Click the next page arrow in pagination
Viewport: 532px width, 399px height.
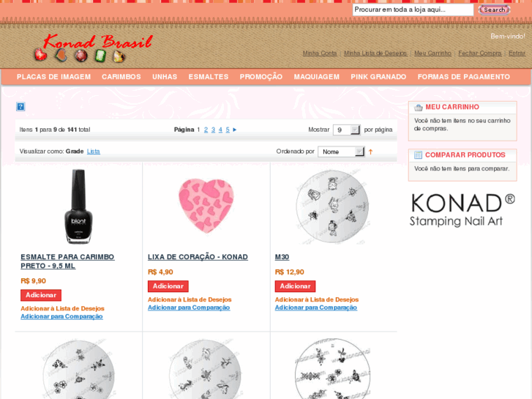(234, 130)
